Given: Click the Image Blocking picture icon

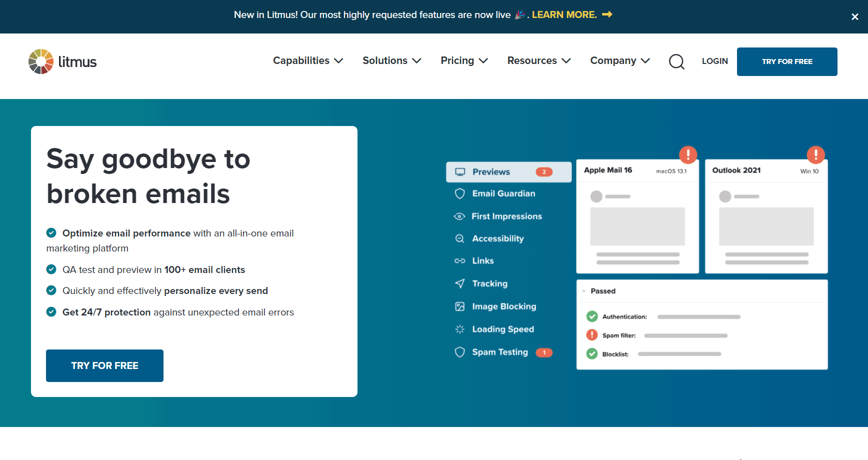Looking at the screenshot, I should coord(460,306).
